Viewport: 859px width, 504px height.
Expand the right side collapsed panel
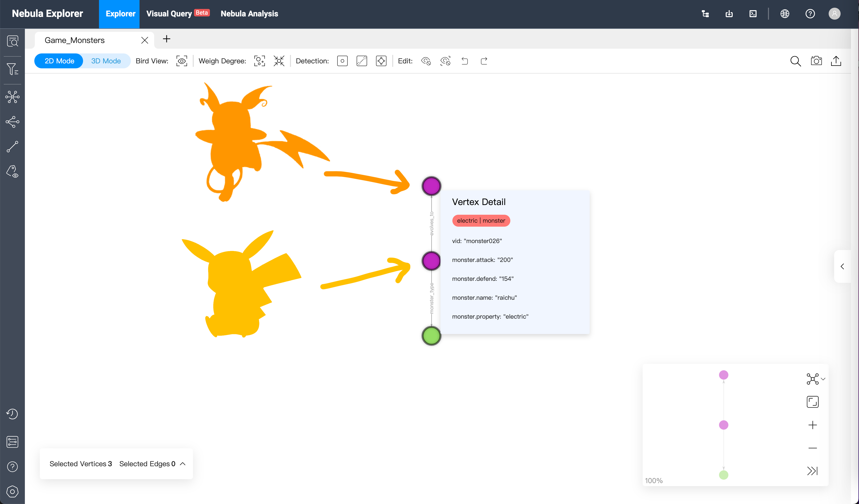842,266
